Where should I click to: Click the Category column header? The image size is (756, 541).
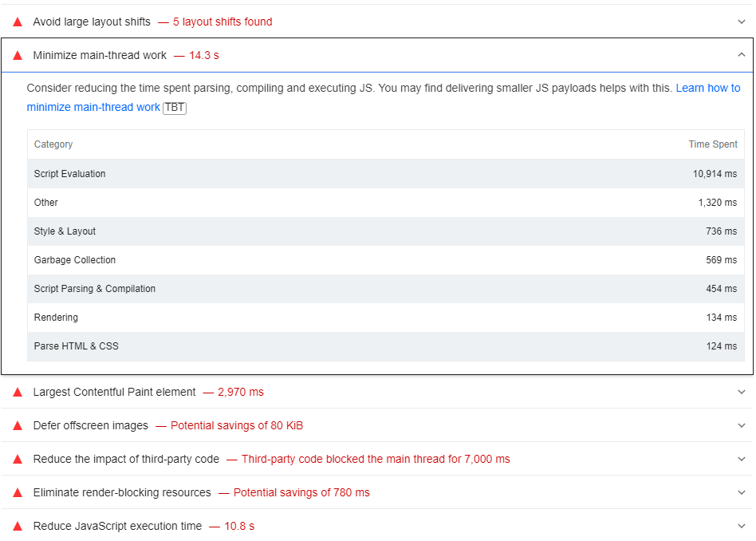tap(53, 144)
